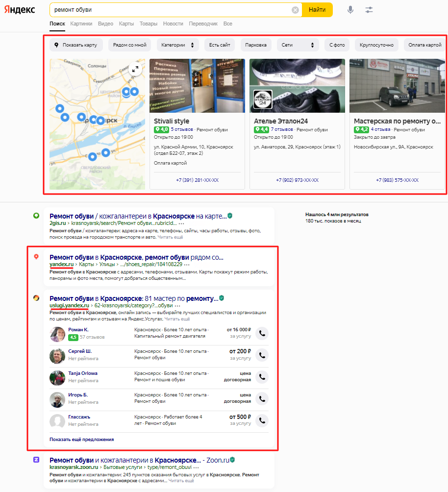Click the Найти search button
Viewport: 448px width, 492px height.
pos(317,10)
